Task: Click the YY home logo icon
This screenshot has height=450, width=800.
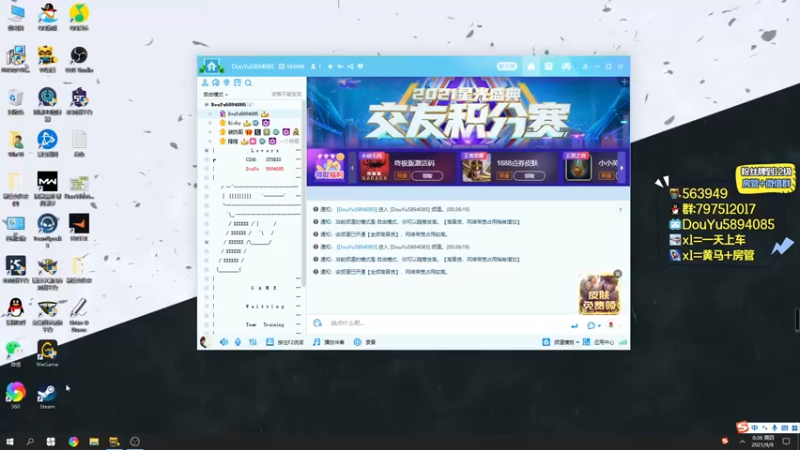Action: pos(211,66)
